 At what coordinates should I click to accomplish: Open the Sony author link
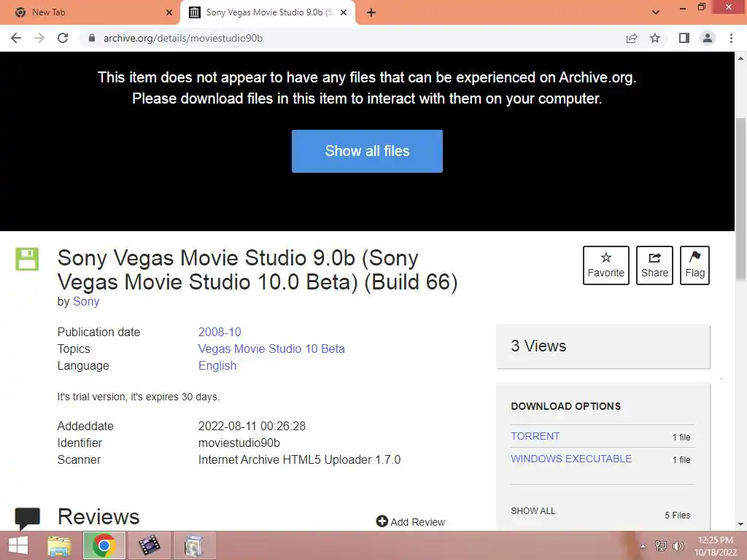pyautogui.click(x=86, y=301)
